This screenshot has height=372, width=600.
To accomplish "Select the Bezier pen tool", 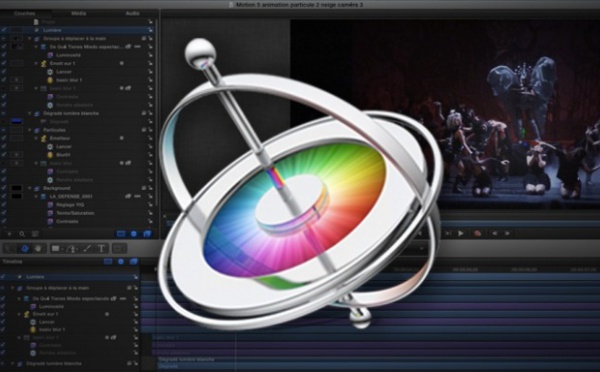I will (71, 249).
